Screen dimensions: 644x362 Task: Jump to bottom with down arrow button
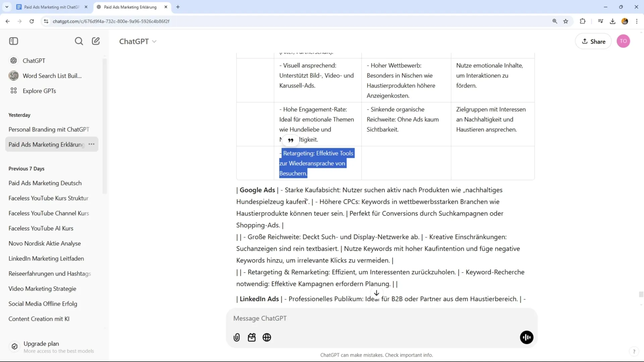click(377, 293)
